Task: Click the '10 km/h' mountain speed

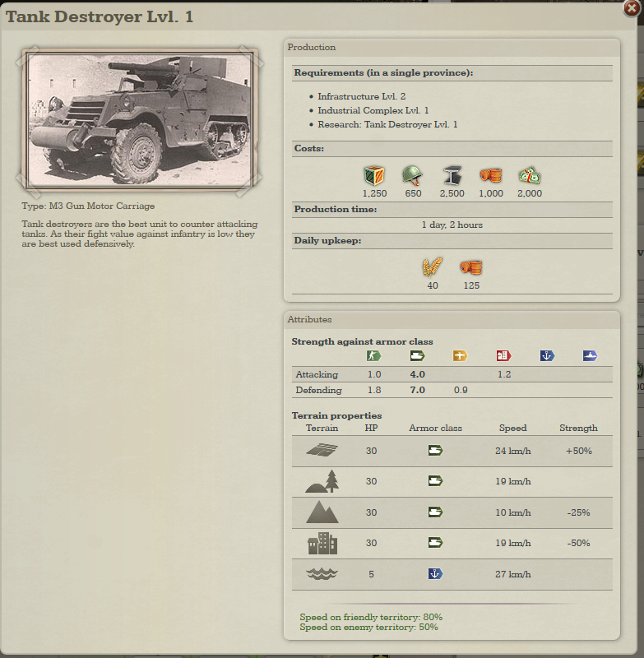Action: (x=512, y=512)
